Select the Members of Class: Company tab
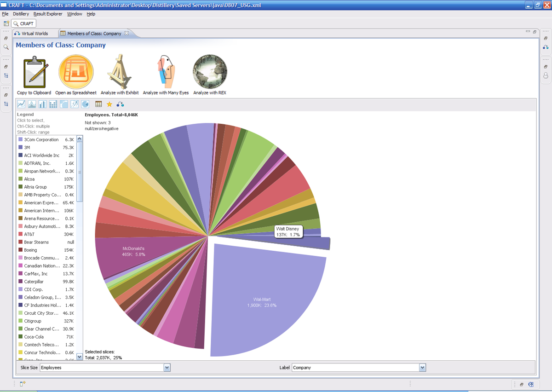This screenshot has height=392, width=552. click(x=94, y=33)
